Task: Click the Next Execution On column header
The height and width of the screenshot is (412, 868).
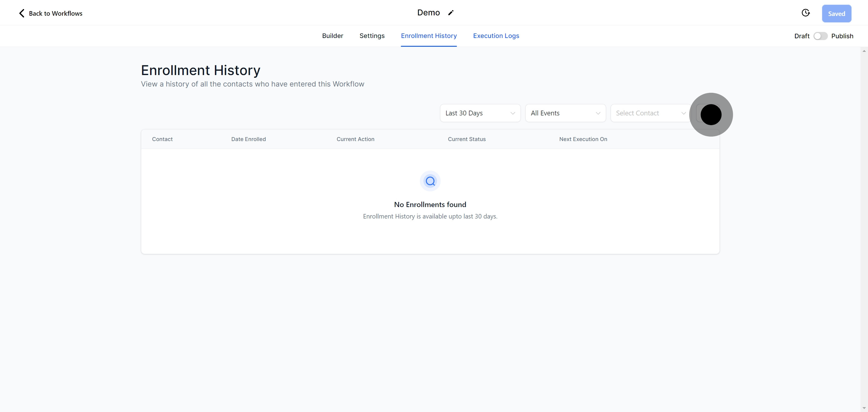Action: tap(583, 139)
